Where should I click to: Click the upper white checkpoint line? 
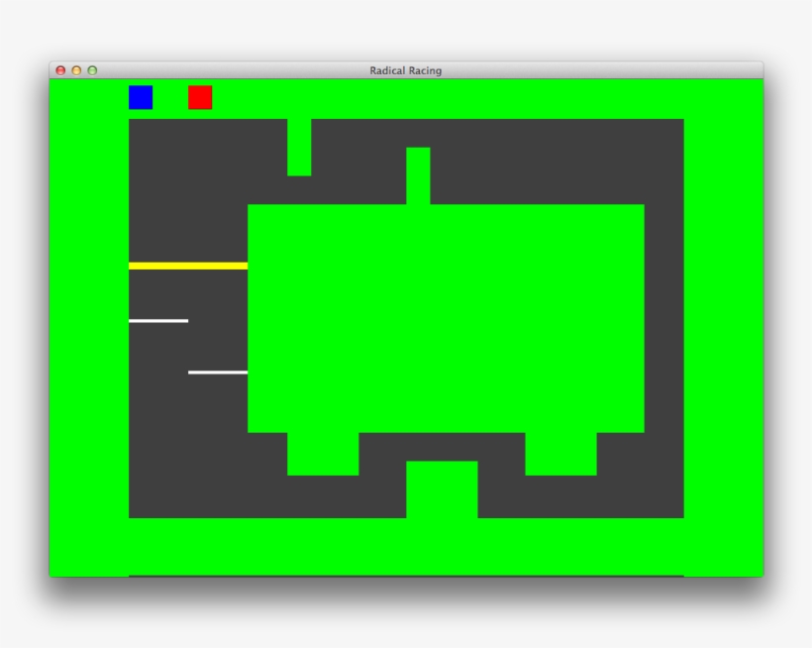point(158,320)
